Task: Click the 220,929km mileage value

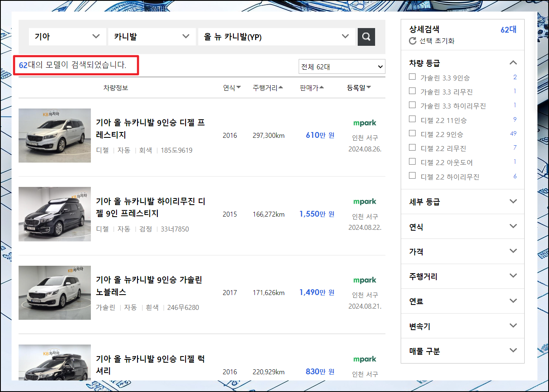Action: [269, 372]
